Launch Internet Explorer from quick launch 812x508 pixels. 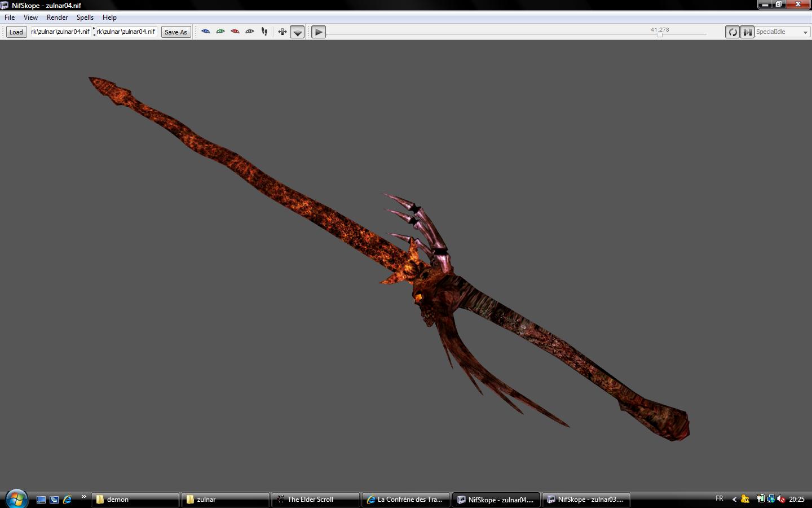click(67, 500)
